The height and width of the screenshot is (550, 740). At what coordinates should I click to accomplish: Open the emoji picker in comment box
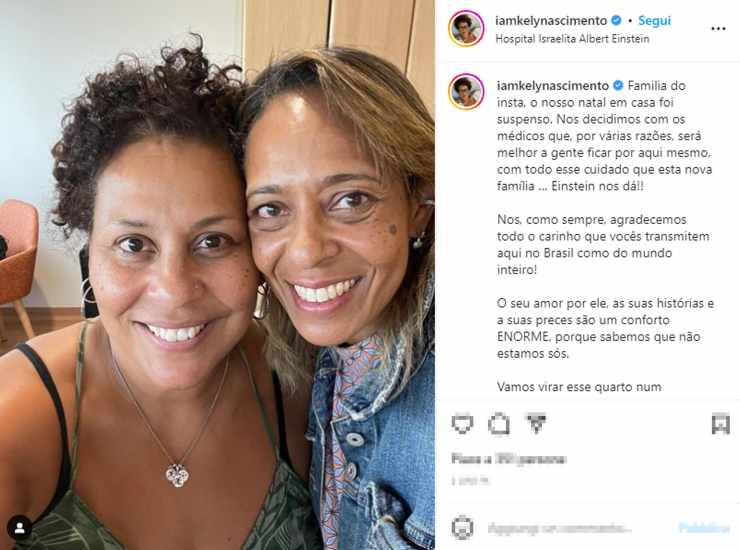coord(462,527)
